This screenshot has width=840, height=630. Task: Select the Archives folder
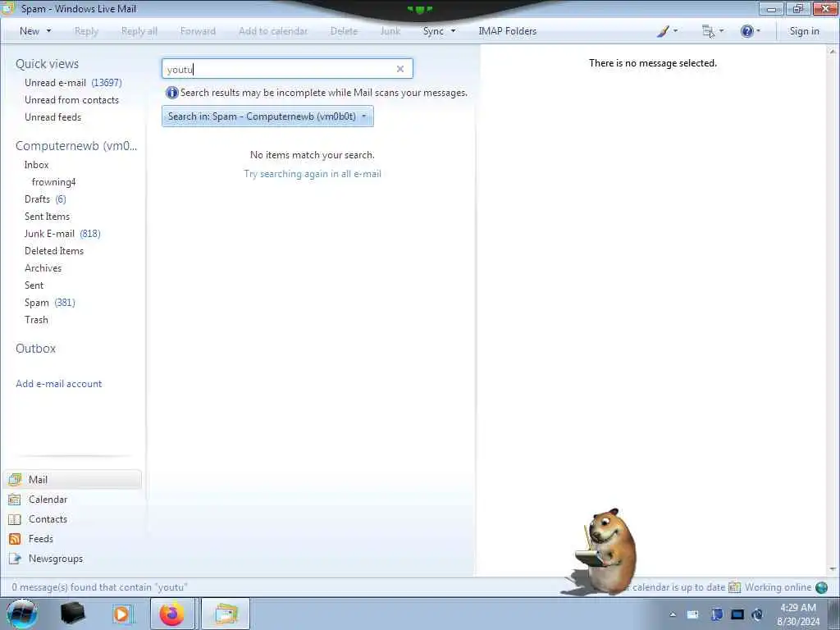click(x=43, y=268)
